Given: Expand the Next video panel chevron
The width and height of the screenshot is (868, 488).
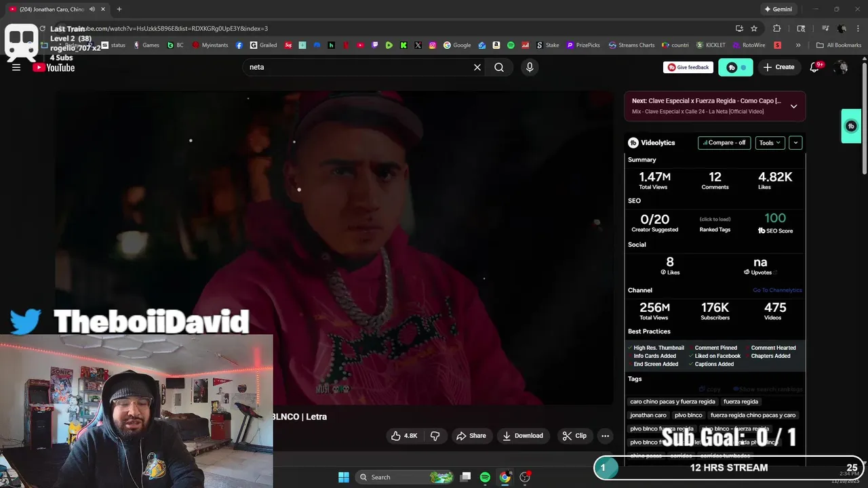Looking at the screenshot, I should click(x=793, y=106).
